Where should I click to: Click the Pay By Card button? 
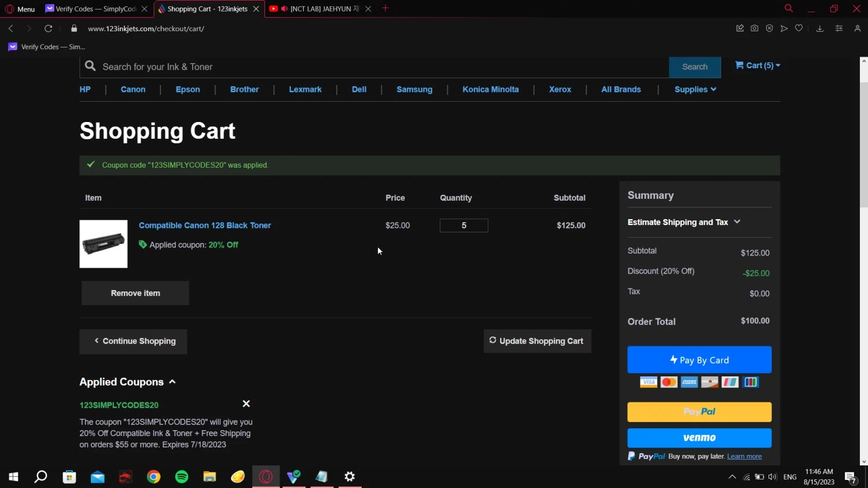[700, 360]
